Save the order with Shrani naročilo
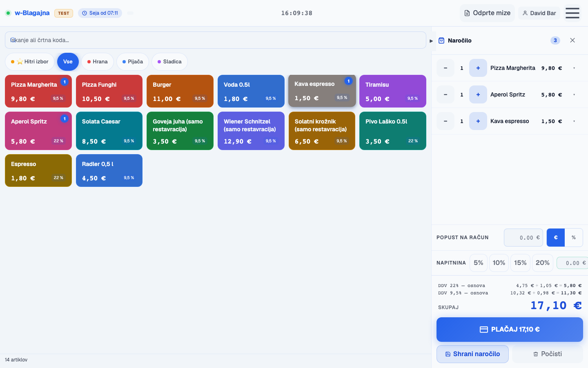 tap(472, 354)
